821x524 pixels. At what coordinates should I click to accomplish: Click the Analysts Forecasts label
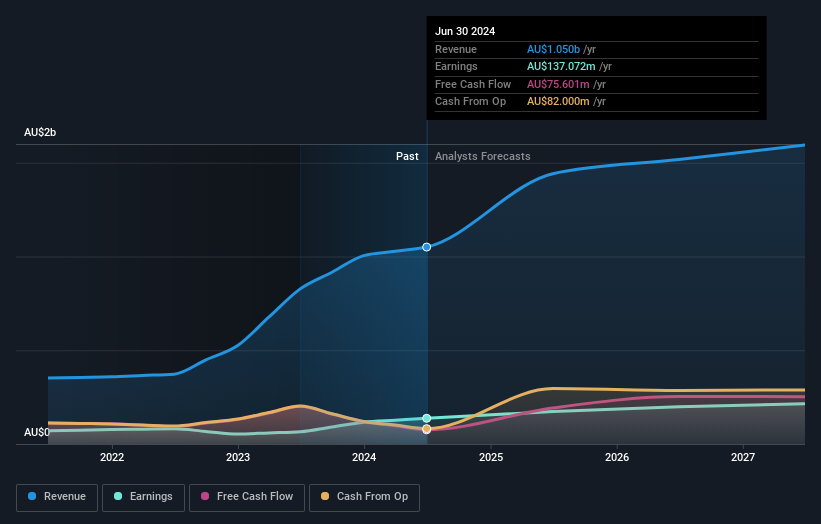(x=483, y=157)
